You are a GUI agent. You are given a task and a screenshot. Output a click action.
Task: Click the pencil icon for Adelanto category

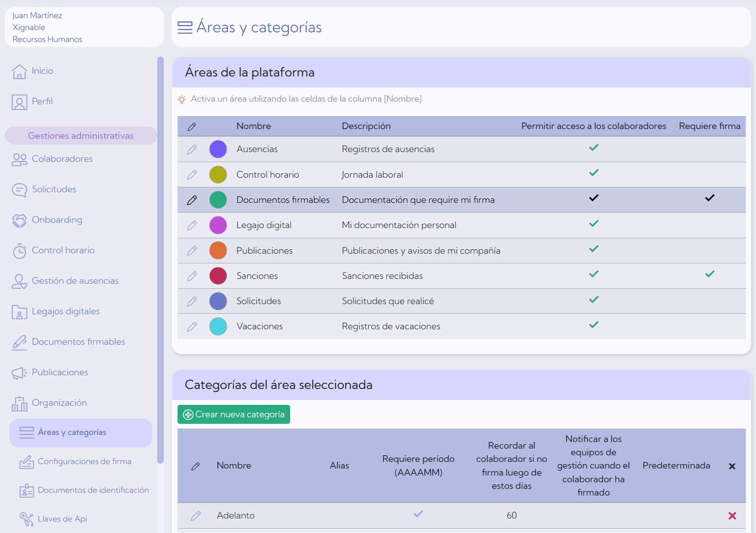coord(196,516)
